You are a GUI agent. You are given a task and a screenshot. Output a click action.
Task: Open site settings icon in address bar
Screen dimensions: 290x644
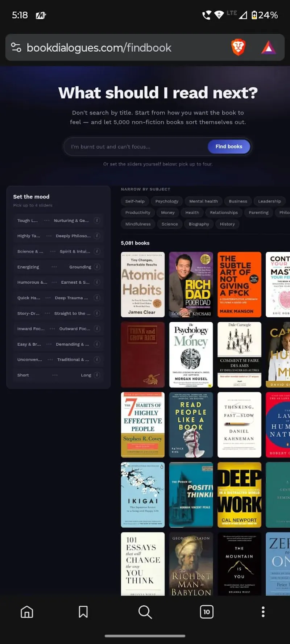click(16, 47)
